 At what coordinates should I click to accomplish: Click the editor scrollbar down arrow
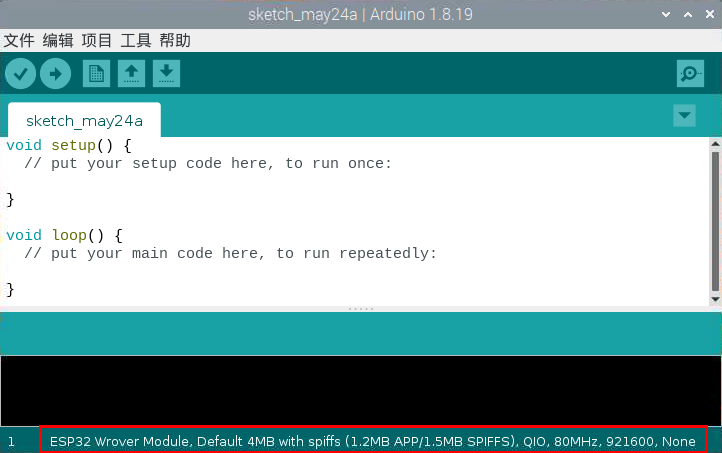(715, 298)
